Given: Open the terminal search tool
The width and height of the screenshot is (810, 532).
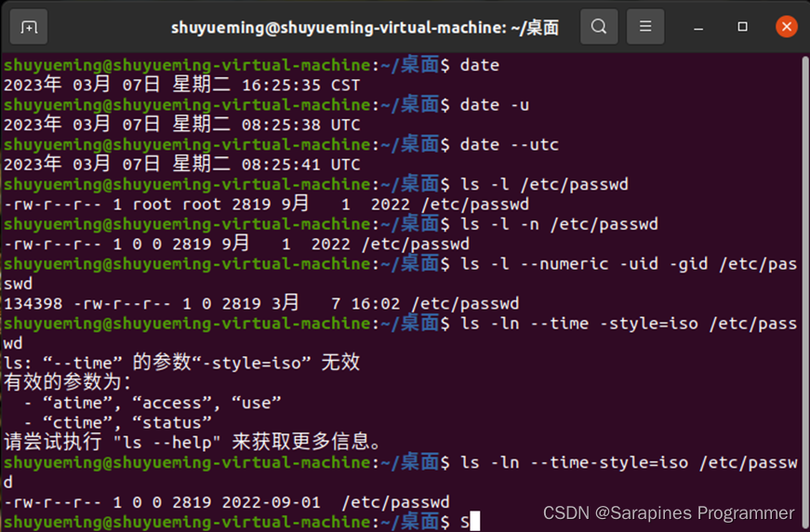Looking at the screenshot, I should pos(599,26).
